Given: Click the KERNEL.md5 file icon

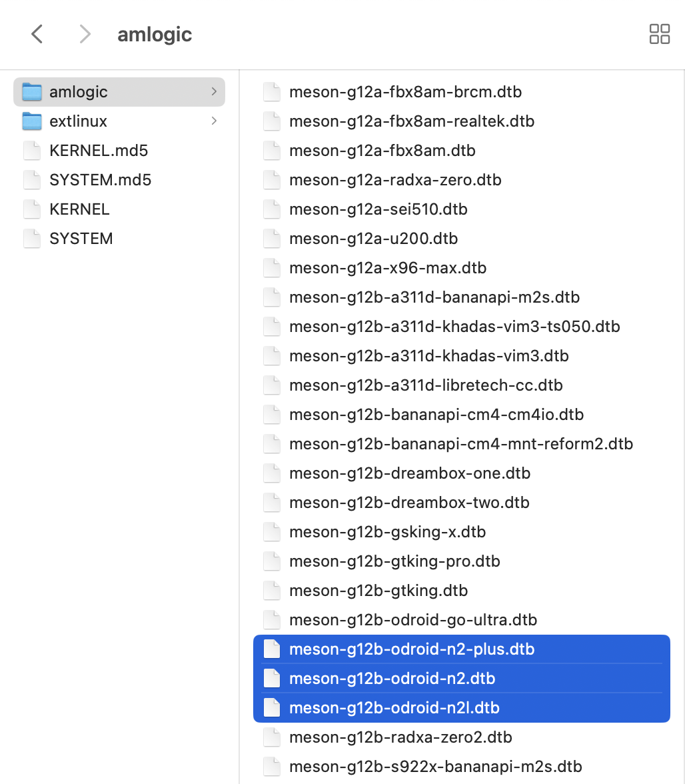Looking at the screenshot, I should 32,151.
